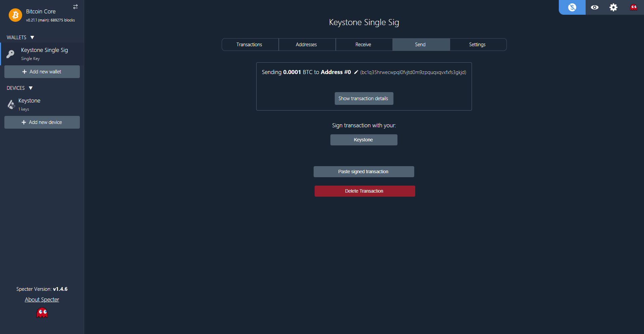Switch to the Transactions tab
Image resolution: width=644 pixels, height=334 pixels.
point(250,44)
